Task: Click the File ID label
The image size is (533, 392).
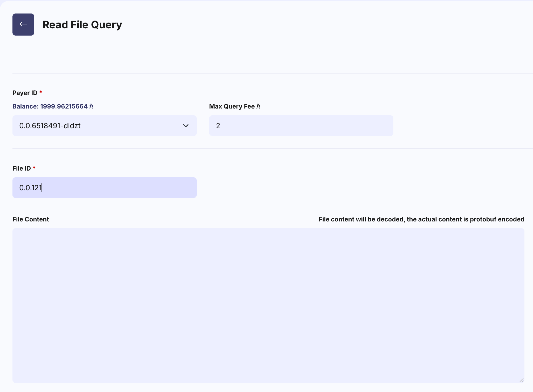Action: [x=22, y=168]
